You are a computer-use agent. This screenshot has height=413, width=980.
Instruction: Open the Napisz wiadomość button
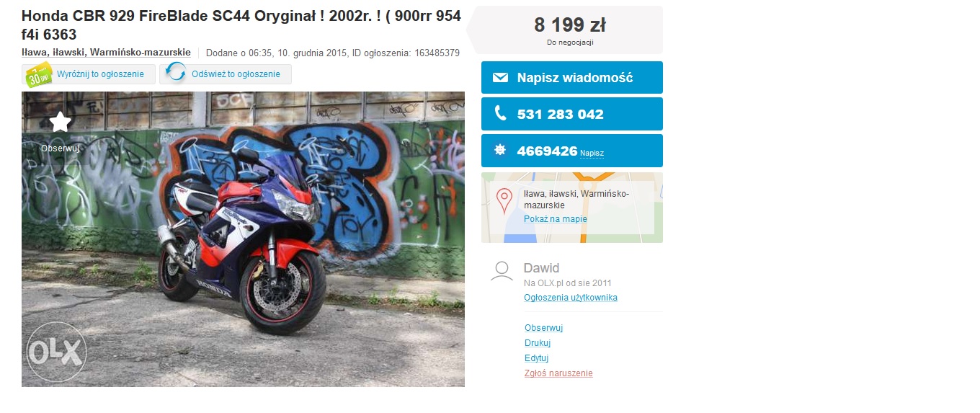pos(572,78)
